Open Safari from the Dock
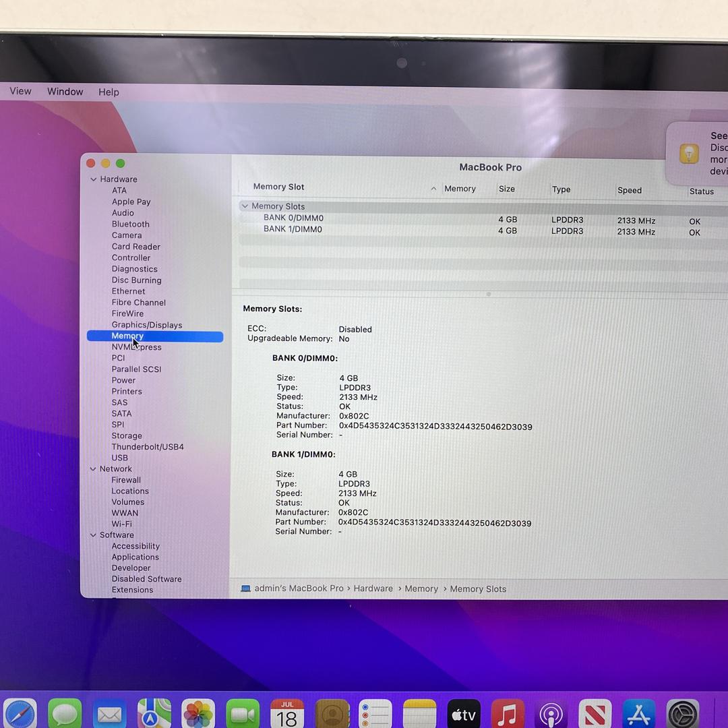 [x=20, y=714]
